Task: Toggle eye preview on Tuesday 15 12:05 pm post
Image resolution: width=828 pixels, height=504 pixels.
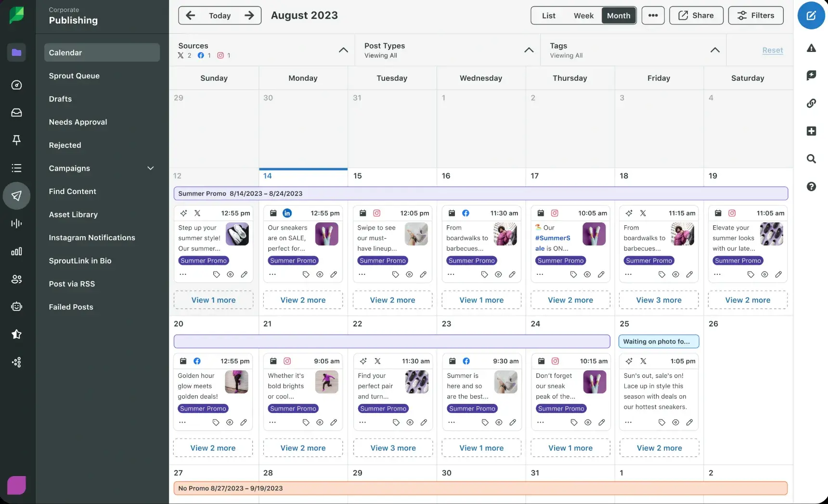Action: click(409, 274)
